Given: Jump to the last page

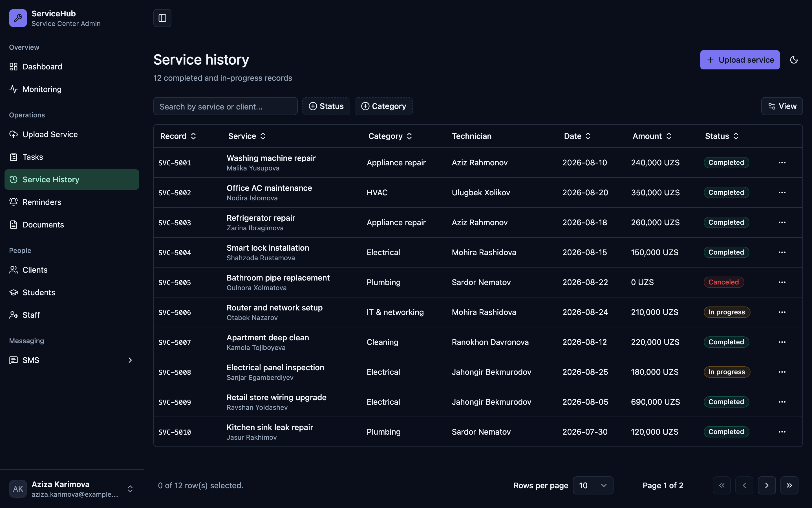Looking at the screenshot, I should (x=789, y=485).
